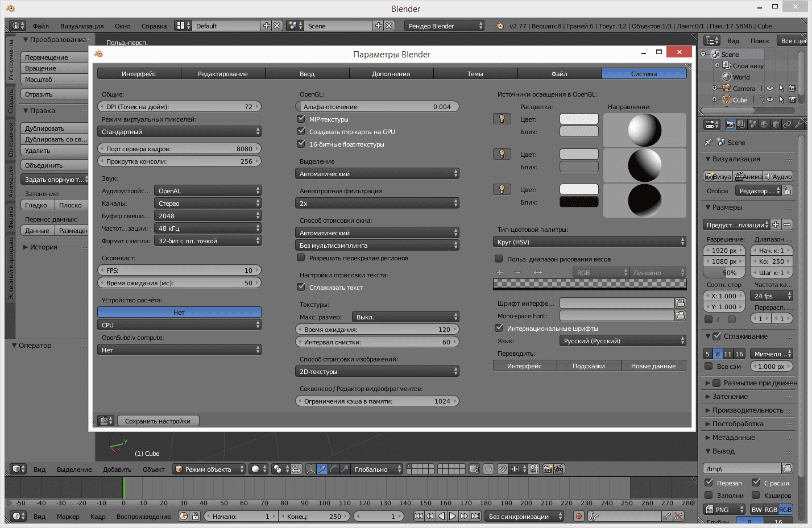Toggle MIP-textures checkbox

pyautogui.click(x=301, y=119)
